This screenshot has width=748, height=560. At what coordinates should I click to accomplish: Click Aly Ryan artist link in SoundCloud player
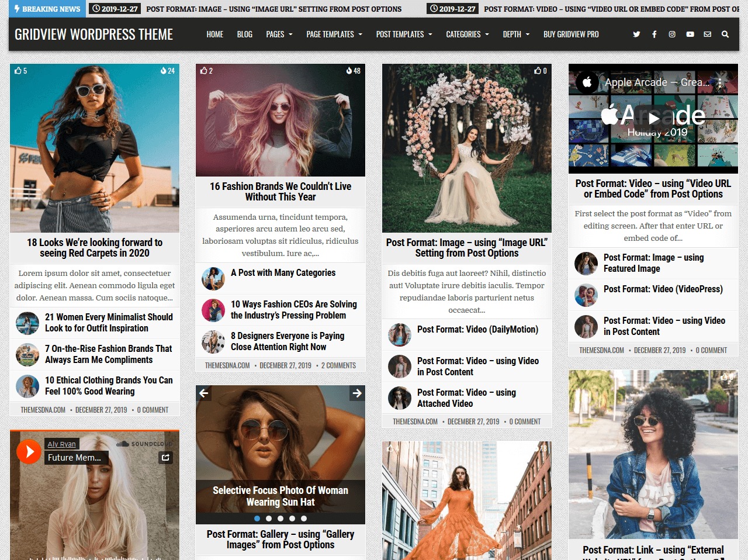(x=61, y=444)
